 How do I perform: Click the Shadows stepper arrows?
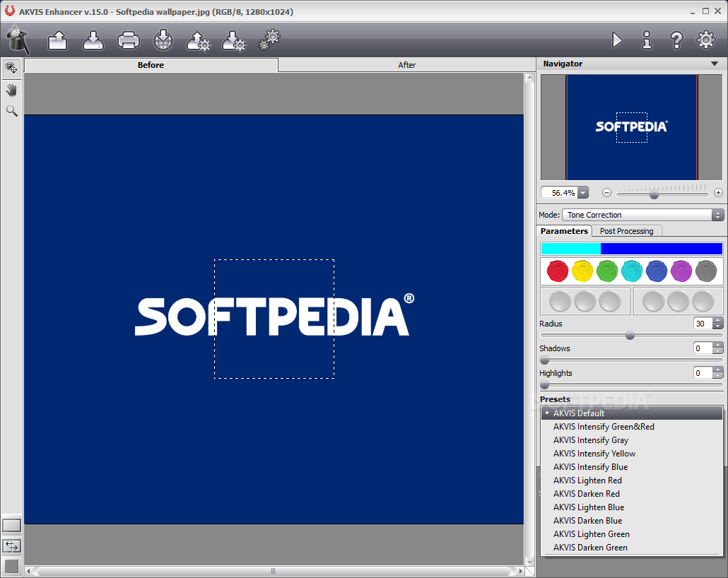[x=718, y=348]
